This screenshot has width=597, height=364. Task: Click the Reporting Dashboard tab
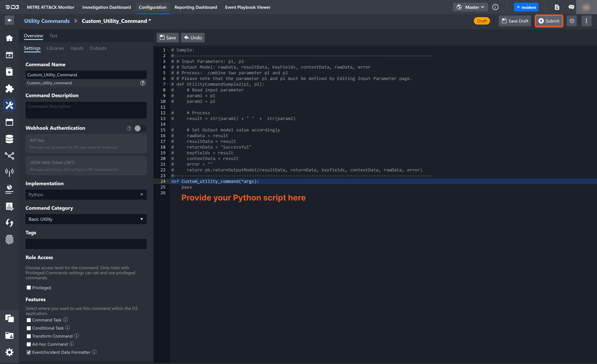tap(195, 7)
